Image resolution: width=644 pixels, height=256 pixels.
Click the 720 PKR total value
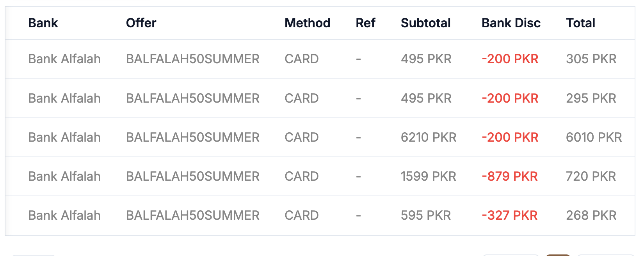pyautogui.click(x=591, y=176)
